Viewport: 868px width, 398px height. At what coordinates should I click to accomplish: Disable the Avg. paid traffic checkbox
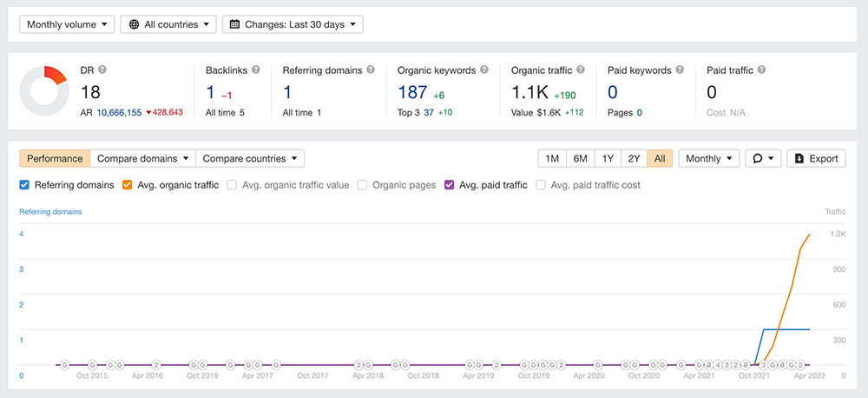pos(450,185)
